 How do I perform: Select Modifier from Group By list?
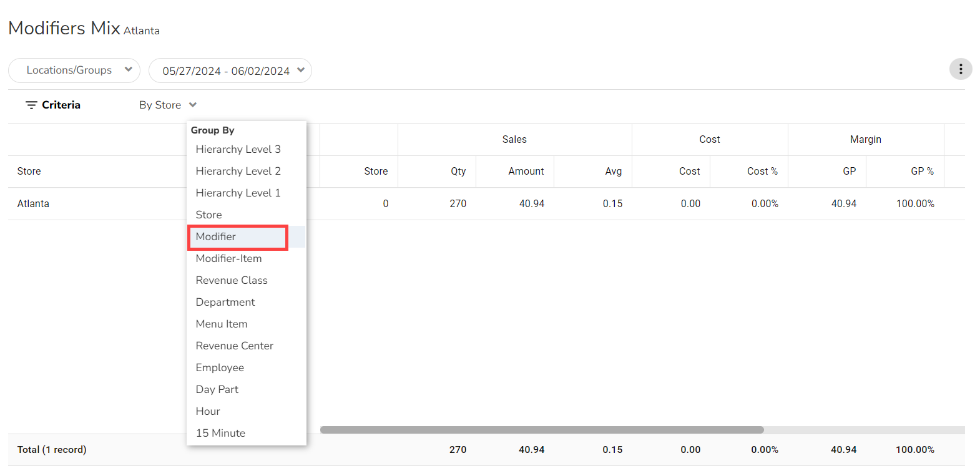pos(216,237)
